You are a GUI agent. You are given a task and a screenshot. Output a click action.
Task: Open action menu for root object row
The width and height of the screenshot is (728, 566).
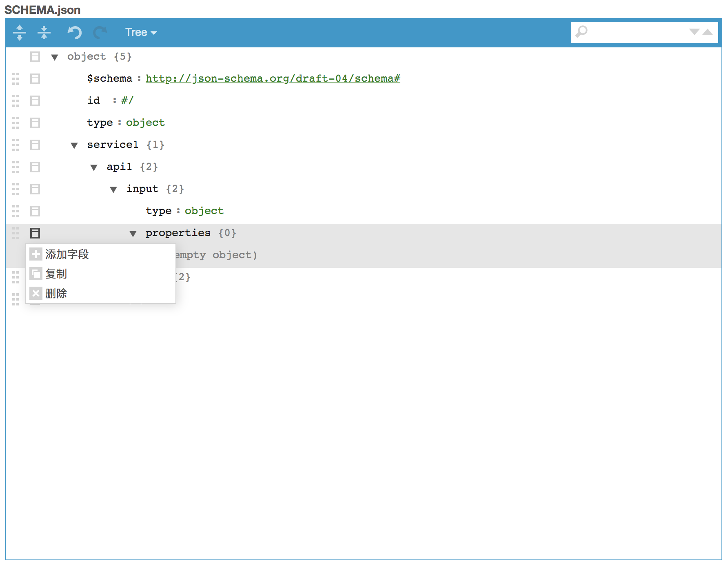coord(35,57)
